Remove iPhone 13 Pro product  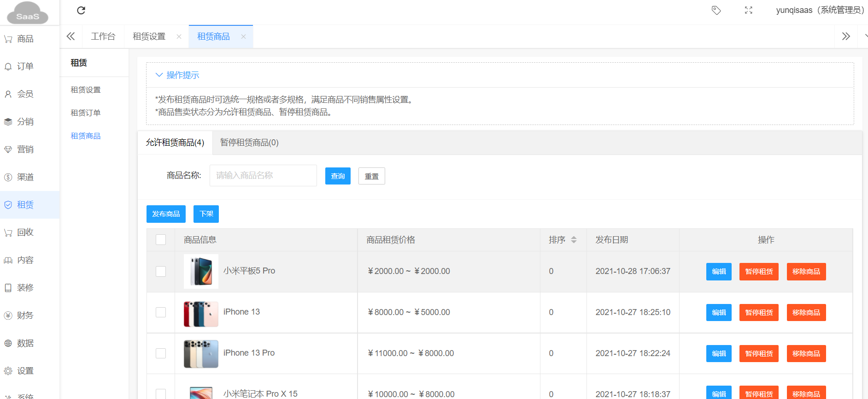pos(806,354)
